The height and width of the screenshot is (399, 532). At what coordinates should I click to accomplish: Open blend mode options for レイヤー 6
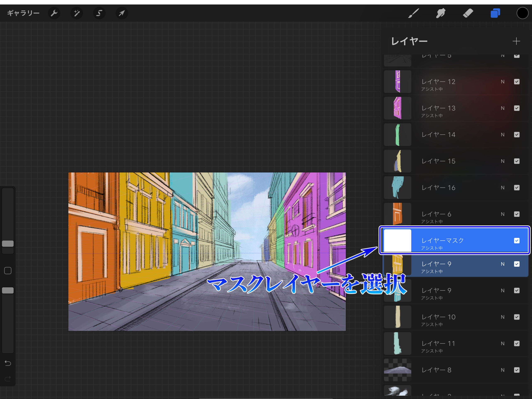pos(502,214)
